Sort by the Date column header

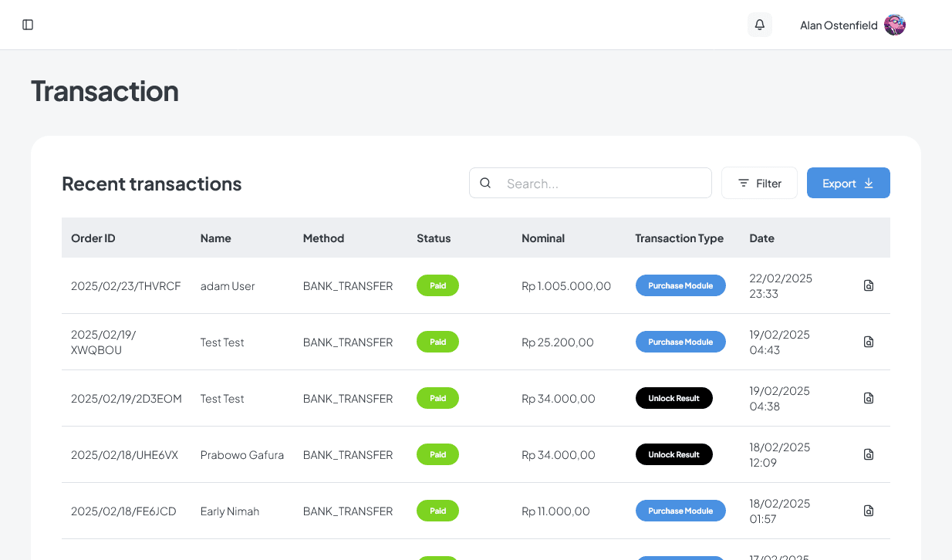pyautogui.click(x=761, y=238)
